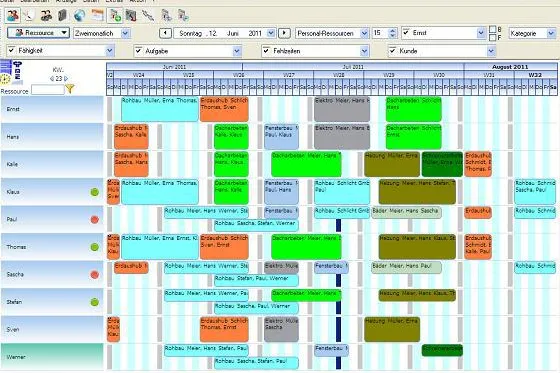Click the next date arrow button

(x=284, y=33)
